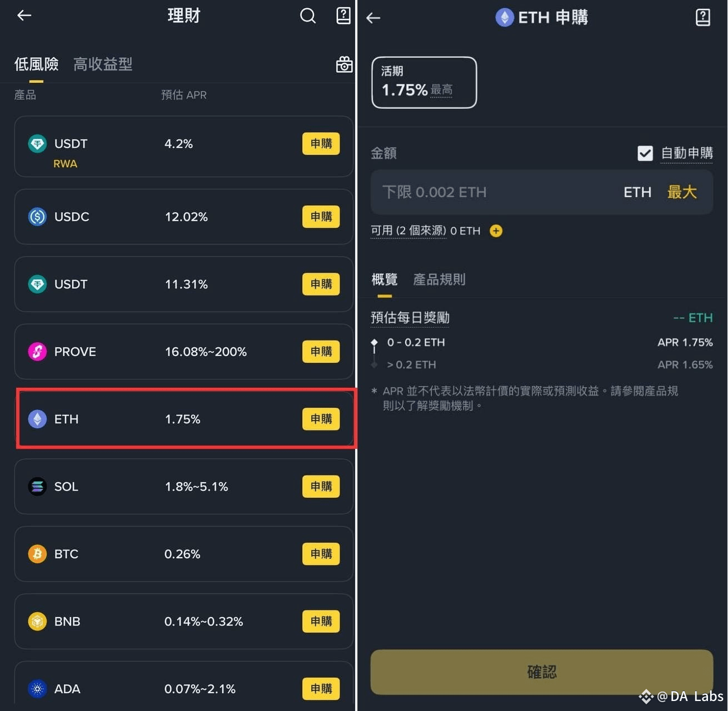Select the 活期 1.75% term option

424,82
